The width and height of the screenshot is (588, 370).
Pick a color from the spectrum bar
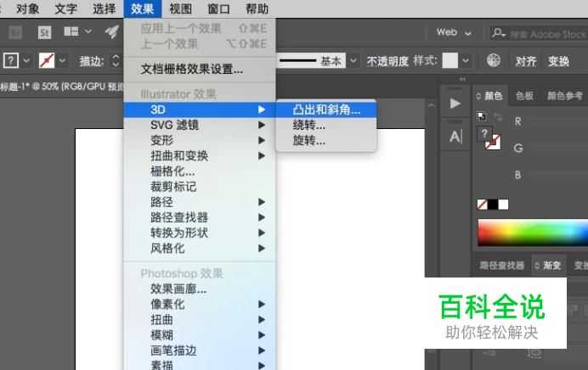coord(533,233)
